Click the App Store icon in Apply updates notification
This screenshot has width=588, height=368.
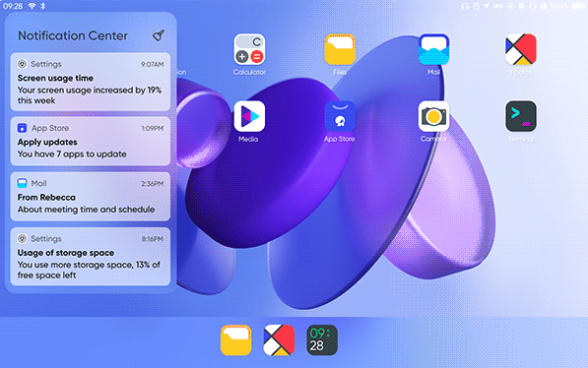pos(22,128)
